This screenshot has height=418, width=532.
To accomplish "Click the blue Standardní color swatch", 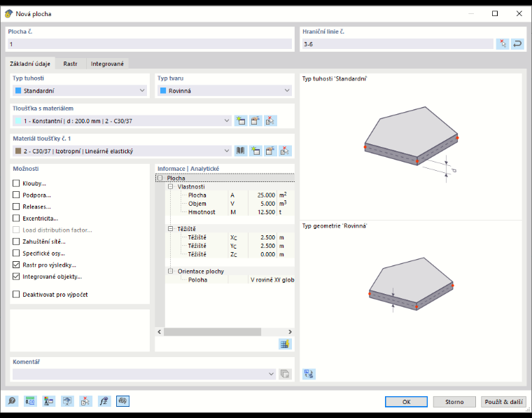I will pyautogui.click(x=18, y=90).
